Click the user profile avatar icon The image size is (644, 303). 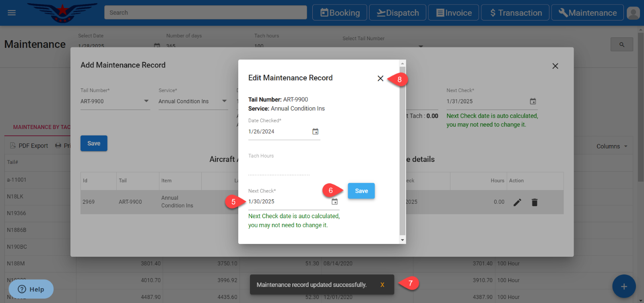tap(633, 13)
